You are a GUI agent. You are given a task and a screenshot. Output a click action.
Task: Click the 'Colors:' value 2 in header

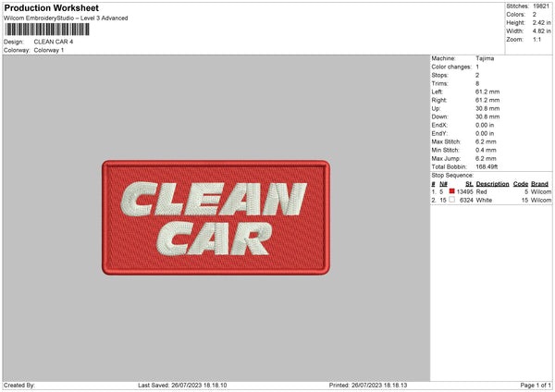point(535,15)
